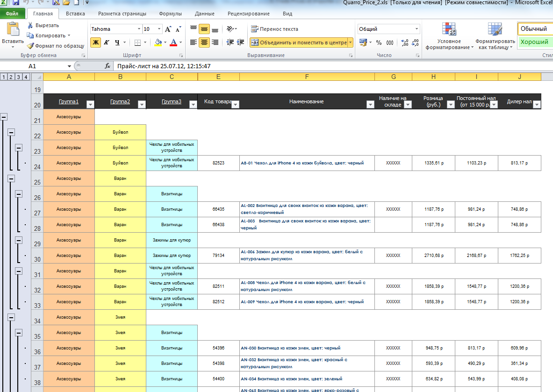553x392 pixels.
Task: Open the number format Общий dropdown
Action: click(417, 29)
